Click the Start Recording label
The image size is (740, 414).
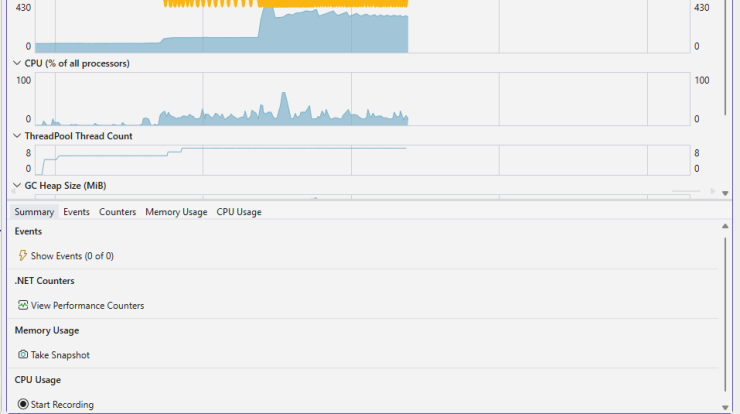[x=62, y=405]
